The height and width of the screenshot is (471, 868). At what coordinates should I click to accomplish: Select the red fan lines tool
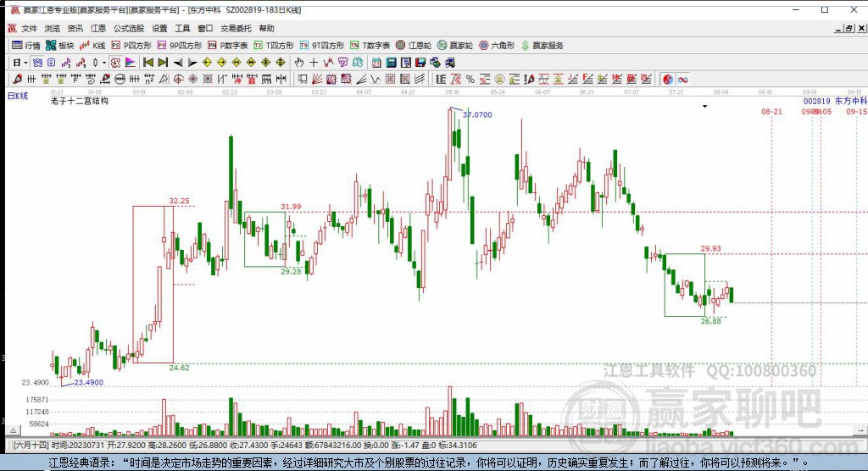point(317,79)
